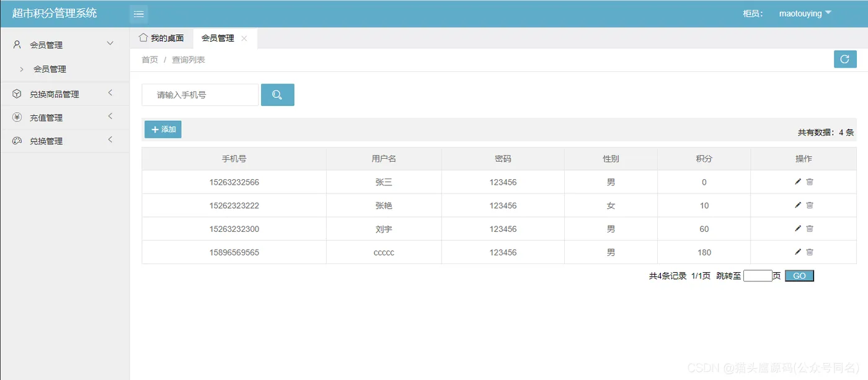Viewport: 868px width, 380px height.
Task: Toggle the sidebar hamburger menu icon
Action: click(139, 14)
